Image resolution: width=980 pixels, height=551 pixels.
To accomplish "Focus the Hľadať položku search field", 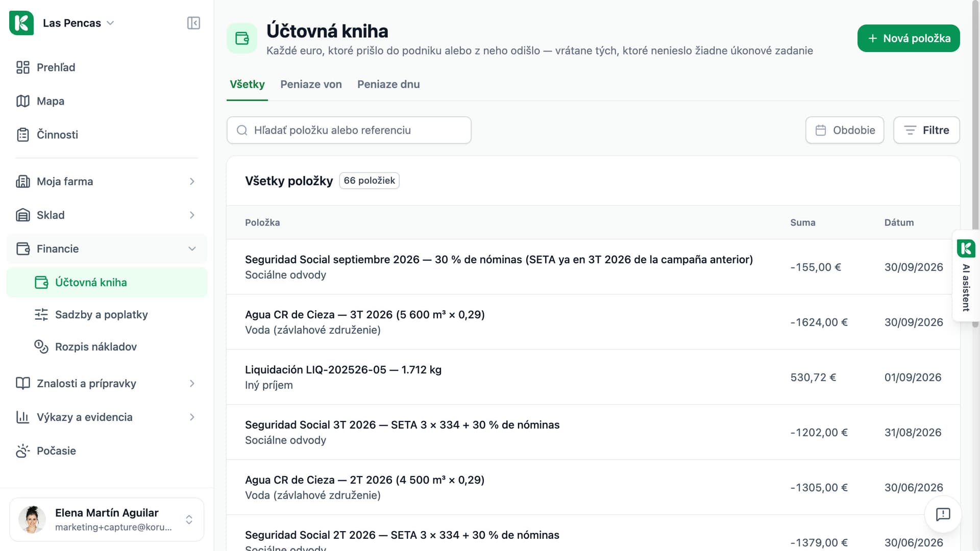I will (349, 130).
